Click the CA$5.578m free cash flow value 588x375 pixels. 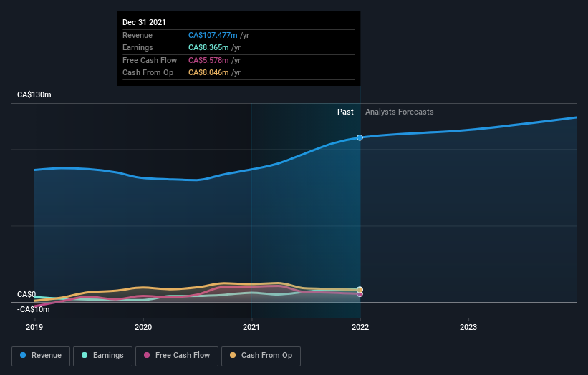point(208,60)
